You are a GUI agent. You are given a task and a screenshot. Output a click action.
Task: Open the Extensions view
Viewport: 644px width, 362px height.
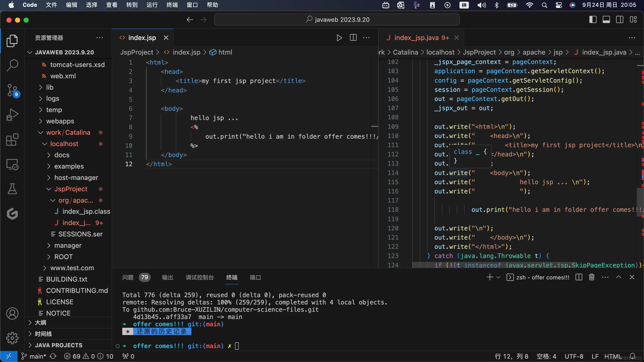point(12,139)
